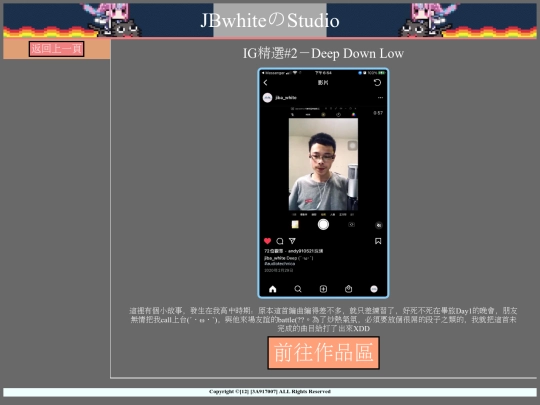Tap the back chevron in phone header
540x405 pixels.
click(x=266, y=83)
